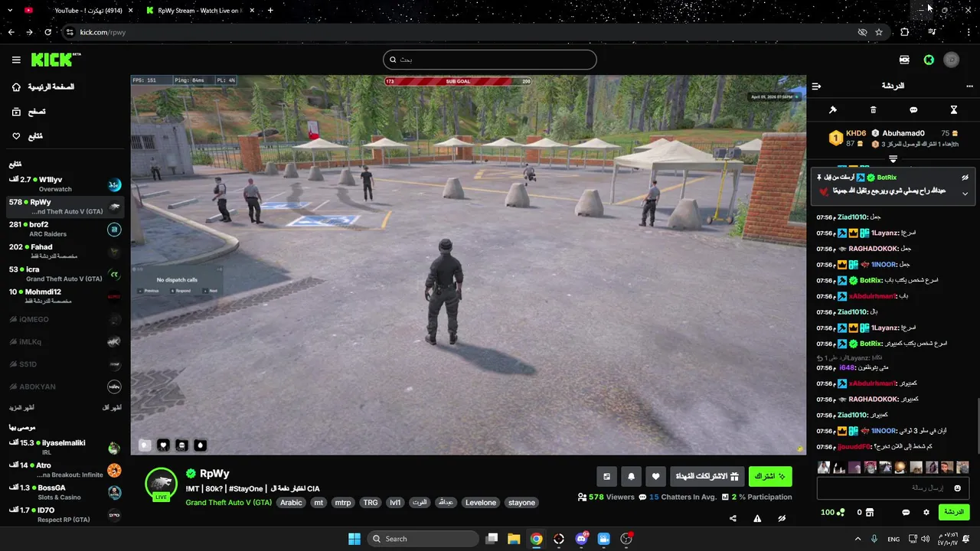Open offline channel iQMEGO
The width and height of the screenshot is (980, 551).
pos(65,319)
